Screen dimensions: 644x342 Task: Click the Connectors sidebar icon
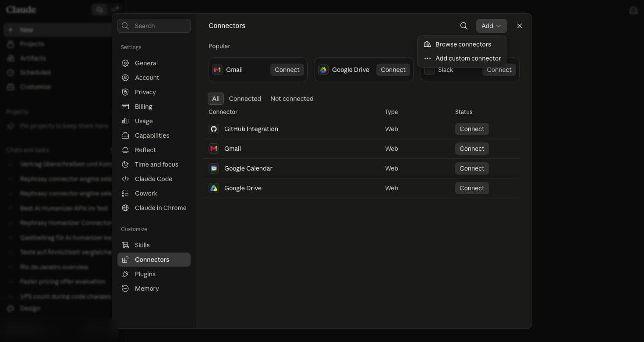[x=125, y=260]
